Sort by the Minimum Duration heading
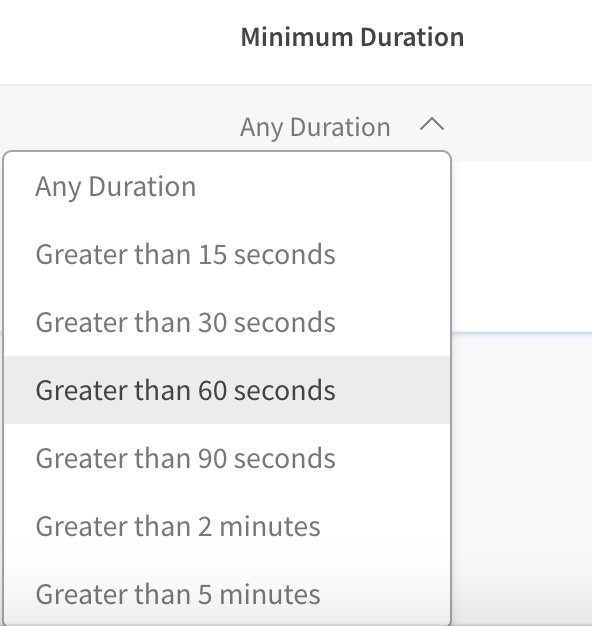 point(352,37)
